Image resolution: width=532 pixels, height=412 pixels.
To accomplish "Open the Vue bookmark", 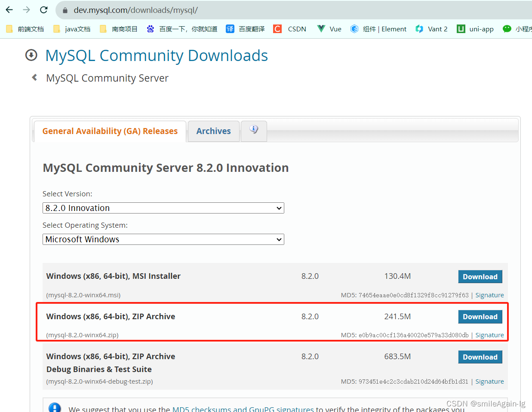I will 329,29.
